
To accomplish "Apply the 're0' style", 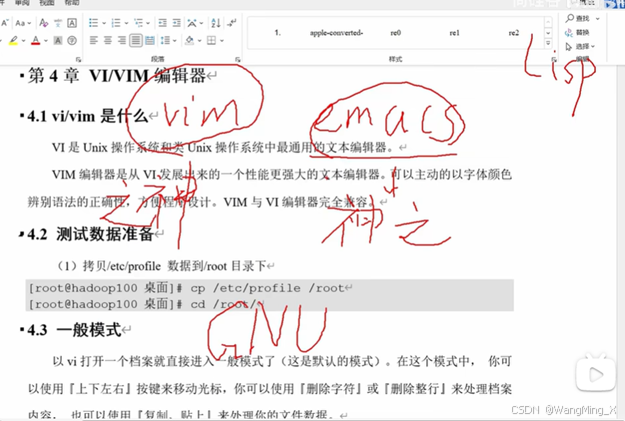I will pyautogui.click(x=395, y=33).
